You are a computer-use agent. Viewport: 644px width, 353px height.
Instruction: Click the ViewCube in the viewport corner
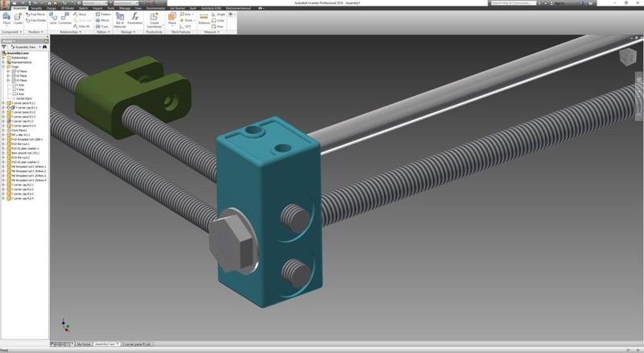[x=628, y=57]
